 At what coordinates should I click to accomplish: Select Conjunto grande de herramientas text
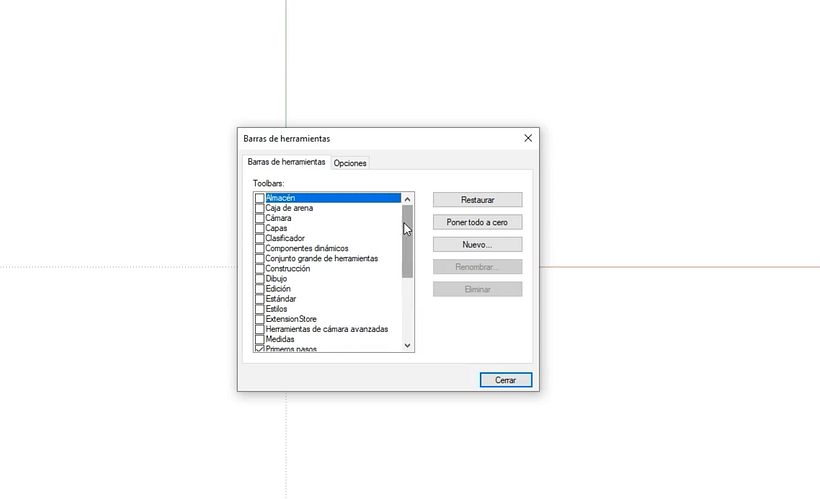point(322,258)
